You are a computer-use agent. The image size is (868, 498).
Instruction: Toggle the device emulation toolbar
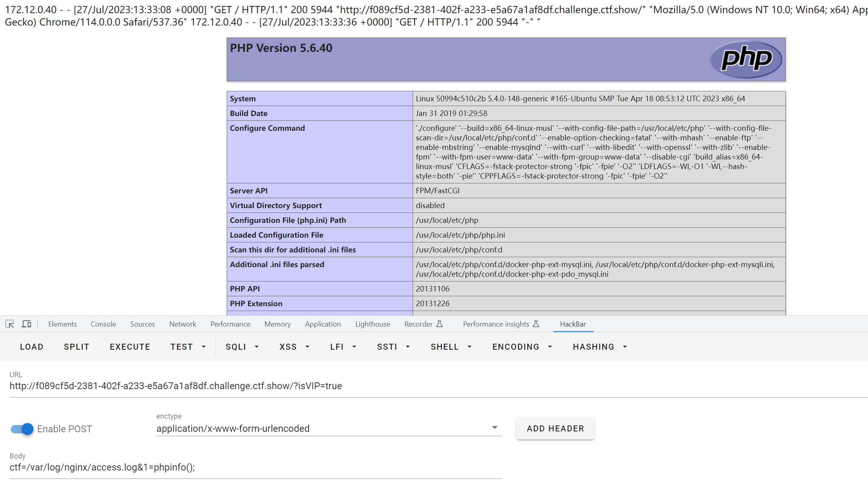(26, 324)
